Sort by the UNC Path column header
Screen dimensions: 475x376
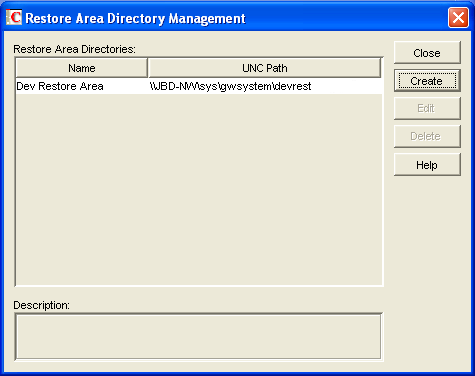(x=265, y=68)
